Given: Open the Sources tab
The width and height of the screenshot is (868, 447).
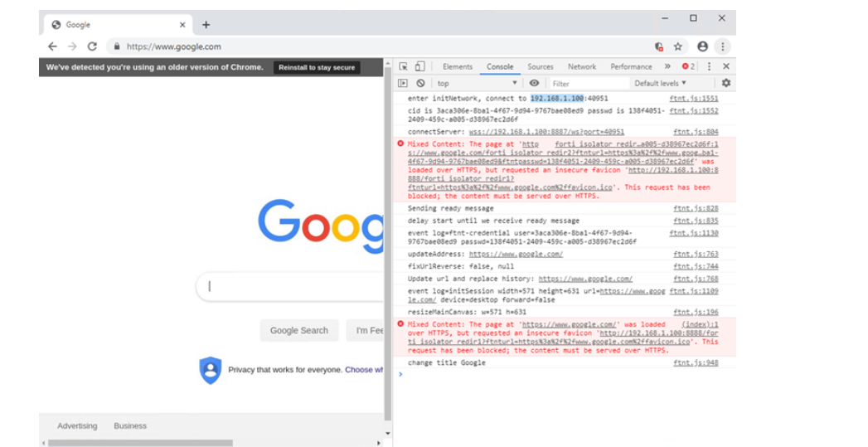Looking at the screenshot, I should pyautogui.click(x=541, y=66).
